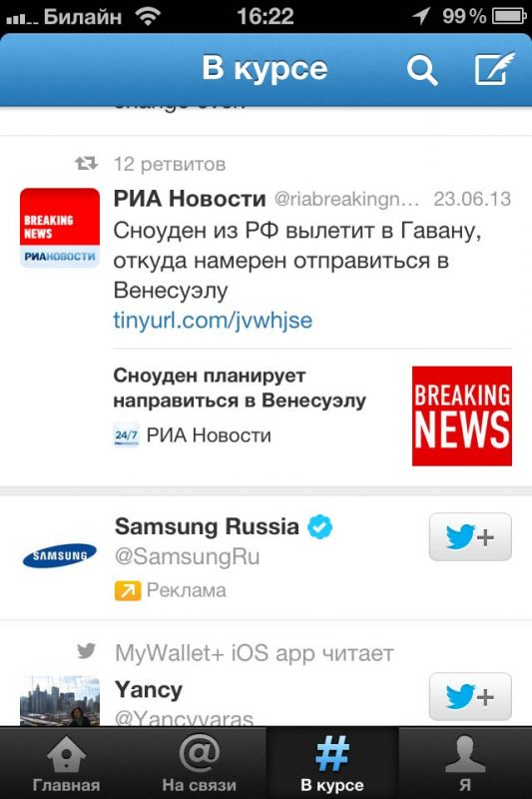532x799 pixels.
Task: Follow Samsung Russia with the bird-plus button
Action: click(470, 537)
